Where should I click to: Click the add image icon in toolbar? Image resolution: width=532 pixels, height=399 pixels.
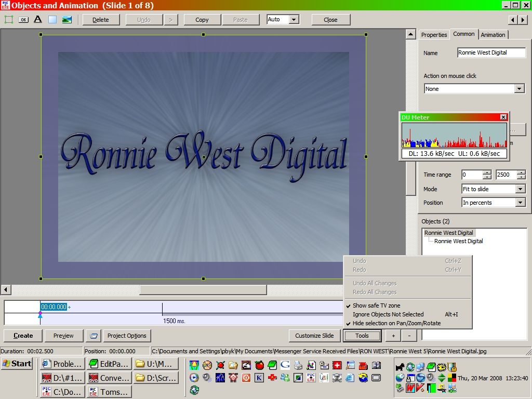[x=67, y=20]
